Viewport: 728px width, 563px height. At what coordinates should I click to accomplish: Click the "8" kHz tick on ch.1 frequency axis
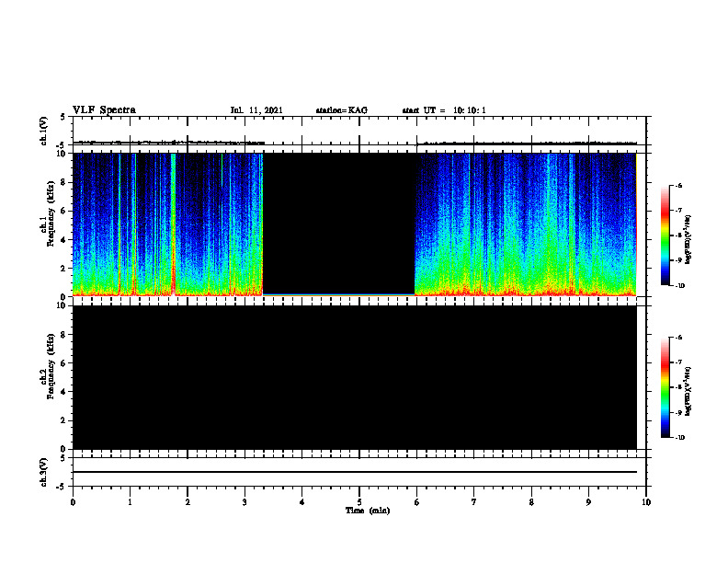(63, 182)
